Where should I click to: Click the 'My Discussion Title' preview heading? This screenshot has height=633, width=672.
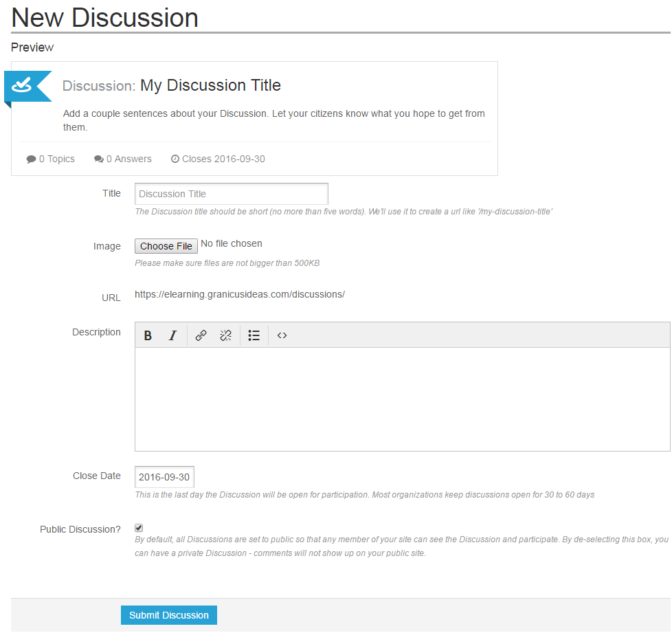210,85
